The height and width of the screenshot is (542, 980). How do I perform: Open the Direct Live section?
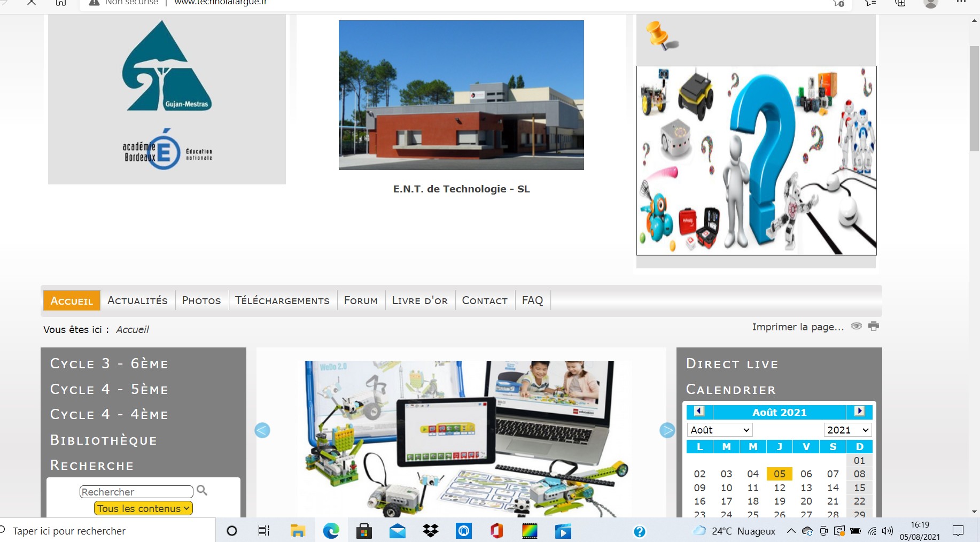click(x=732, y=364)
